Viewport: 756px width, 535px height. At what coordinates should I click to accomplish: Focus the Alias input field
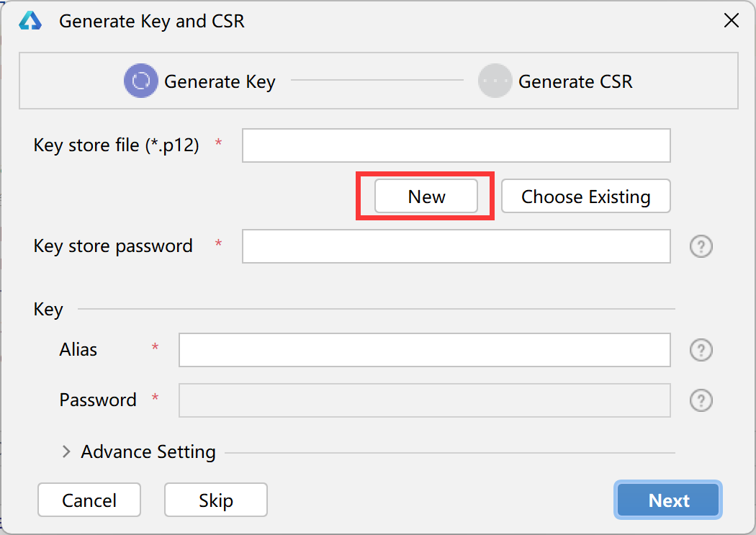click(x=424, y=350)
